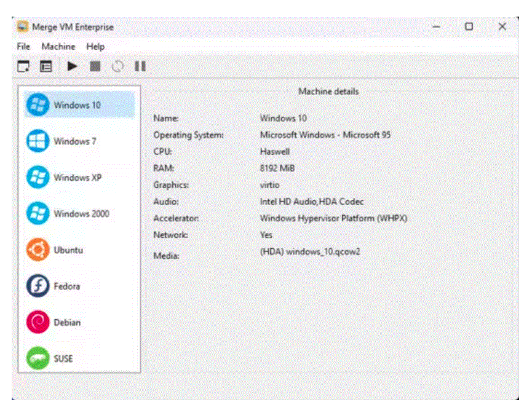Select the Debian machine icon
This screenshot has height=418, width=532.
click(38, 322)
